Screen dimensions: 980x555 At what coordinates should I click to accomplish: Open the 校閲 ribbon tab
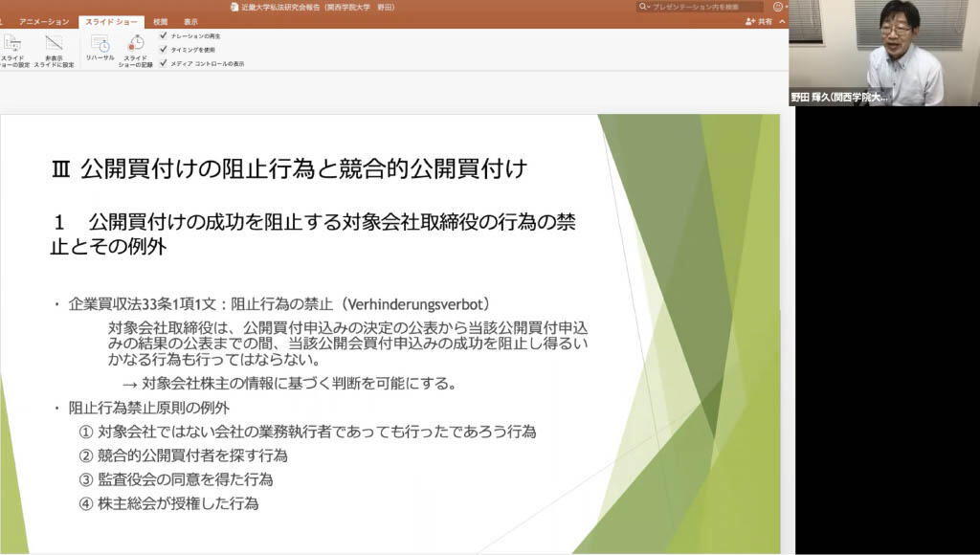[x=161, y=22]
